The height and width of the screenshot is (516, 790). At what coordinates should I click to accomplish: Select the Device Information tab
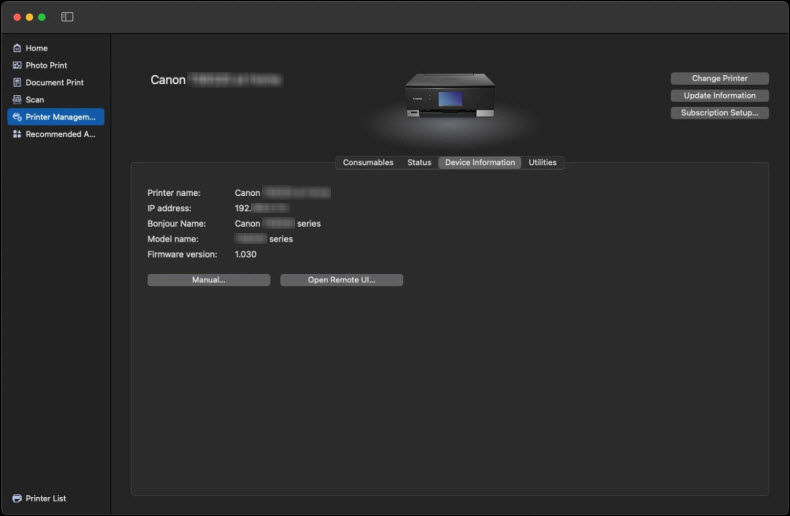tap(480, 162)
